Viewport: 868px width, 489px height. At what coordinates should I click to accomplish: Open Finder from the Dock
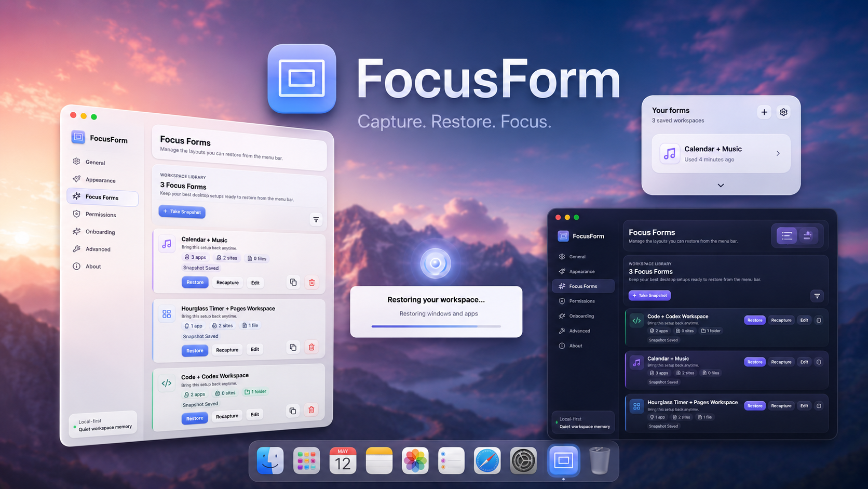tap(270, 460)
